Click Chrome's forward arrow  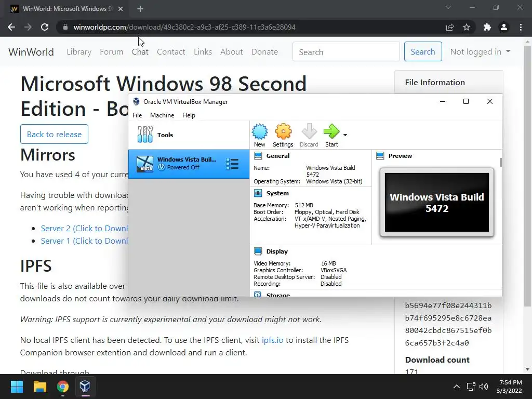[x=28, y=27]
